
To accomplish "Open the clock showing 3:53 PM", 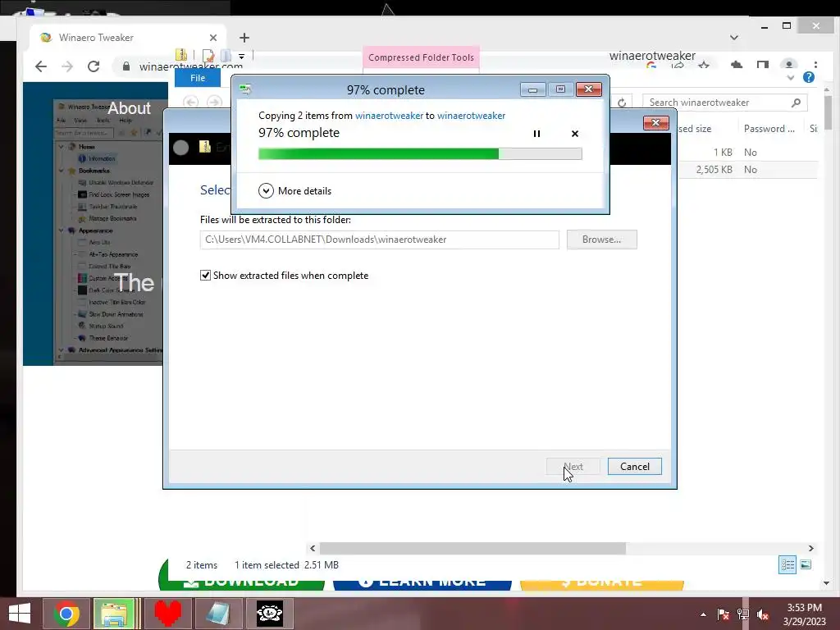I will [x=804, y=614].
